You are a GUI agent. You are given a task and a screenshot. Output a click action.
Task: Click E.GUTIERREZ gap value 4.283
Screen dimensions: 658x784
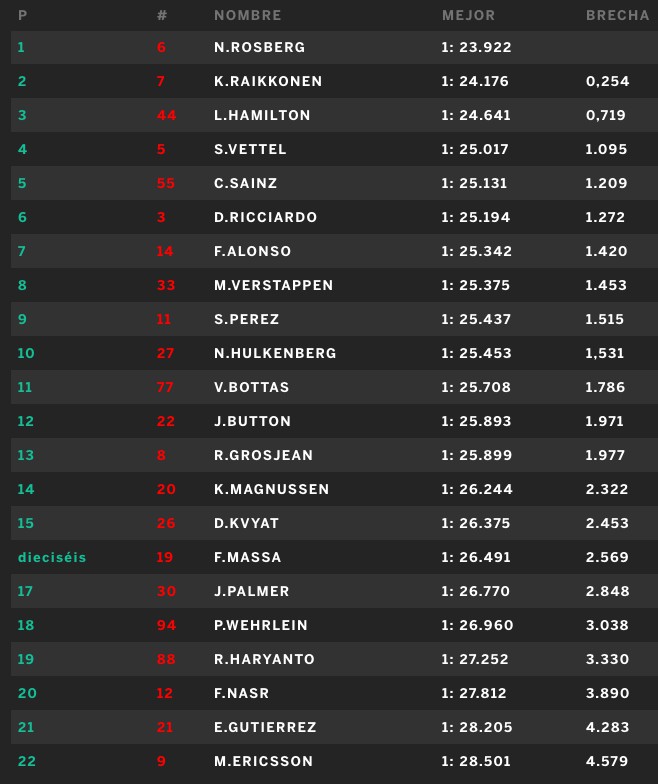pos(607,728)
